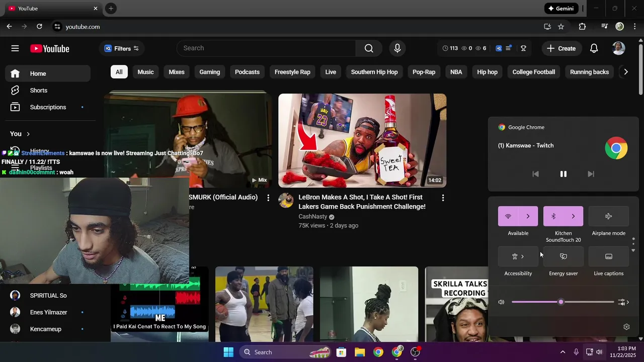Open OBS Studio from the taskbar
The width and height of the screenshot is (644, 362).
pyautogui.click(x=415, y=352)
